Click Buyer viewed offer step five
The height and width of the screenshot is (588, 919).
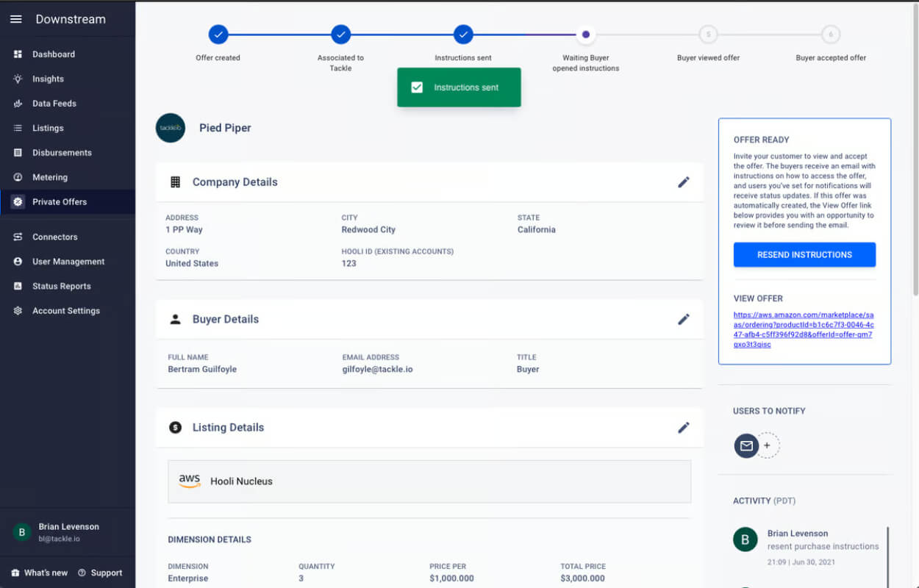point(708,34)
